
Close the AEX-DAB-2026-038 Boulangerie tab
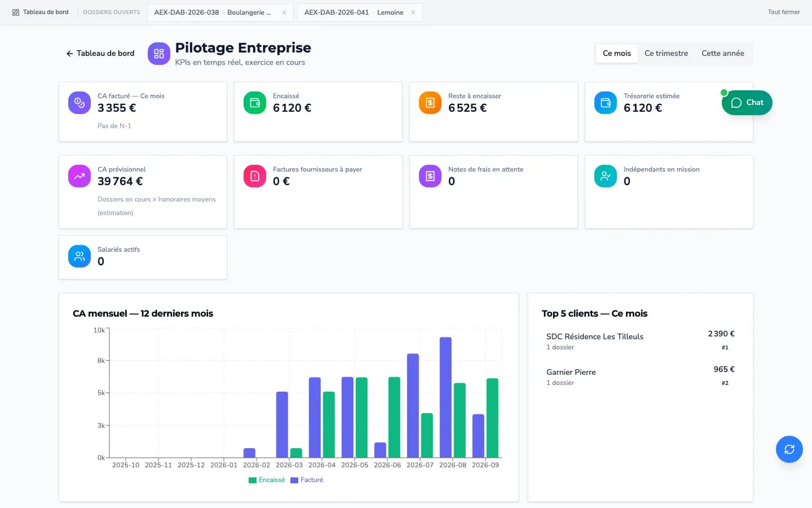[x=284, y=12]
